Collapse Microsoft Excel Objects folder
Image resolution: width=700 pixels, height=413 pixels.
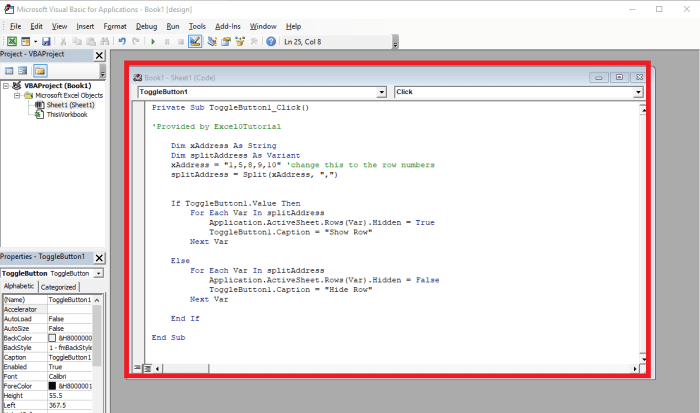pyautogui.click(x=17, y=95)
